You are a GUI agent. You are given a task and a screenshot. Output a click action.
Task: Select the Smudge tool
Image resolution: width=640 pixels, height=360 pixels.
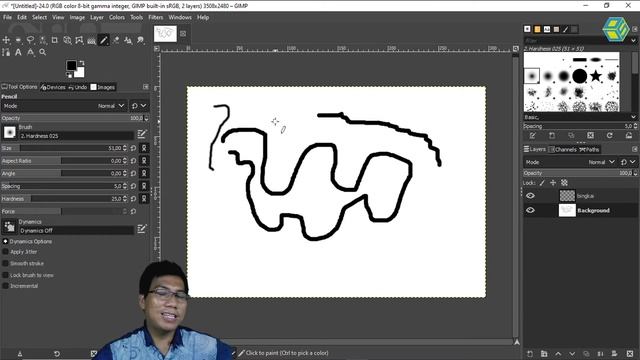[x=140, y=40]
